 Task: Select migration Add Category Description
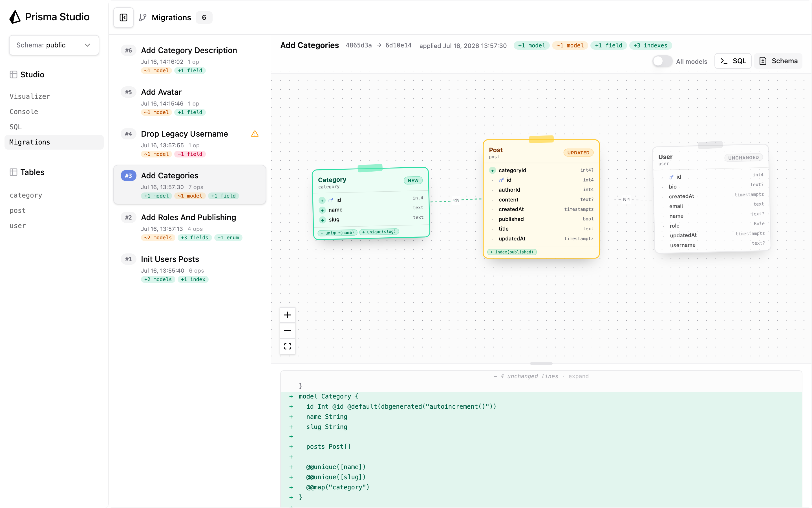click(189, 60)
